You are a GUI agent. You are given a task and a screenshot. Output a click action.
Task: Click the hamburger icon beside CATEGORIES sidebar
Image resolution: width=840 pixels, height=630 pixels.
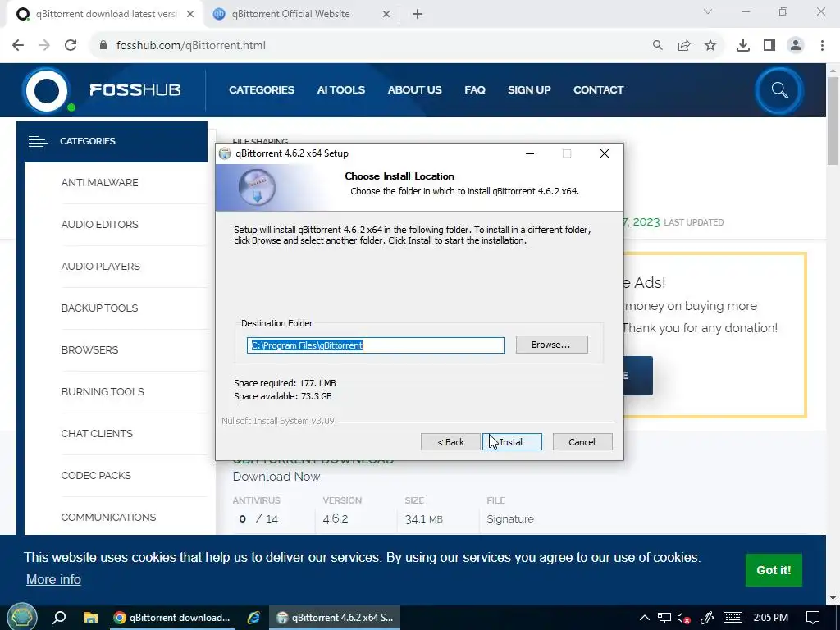click(38, 141)
